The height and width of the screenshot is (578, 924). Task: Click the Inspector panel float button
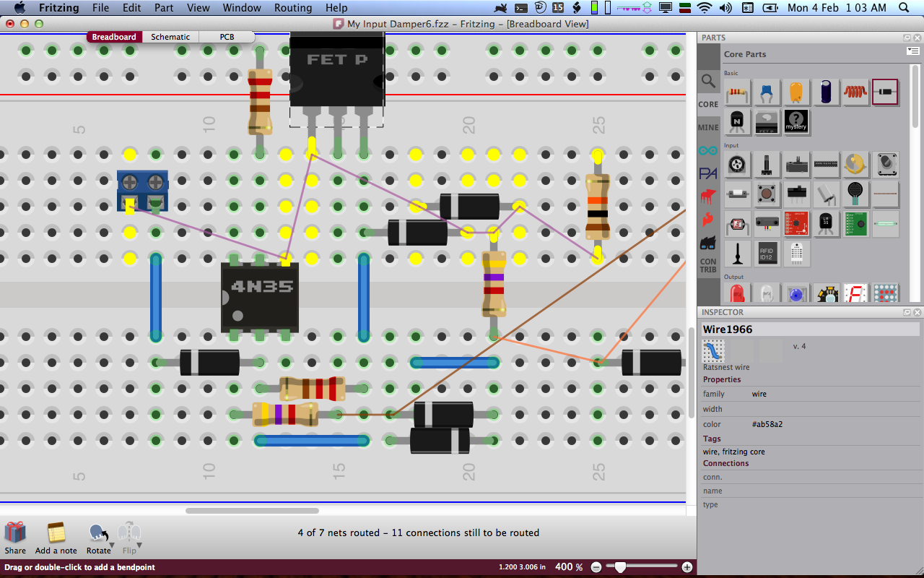907,312
